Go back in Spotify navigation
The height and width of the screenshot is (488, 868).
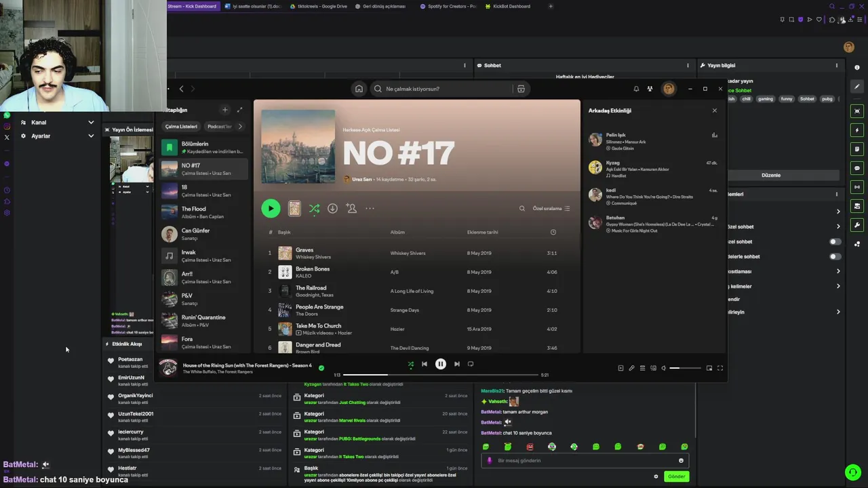click(181, 89)
